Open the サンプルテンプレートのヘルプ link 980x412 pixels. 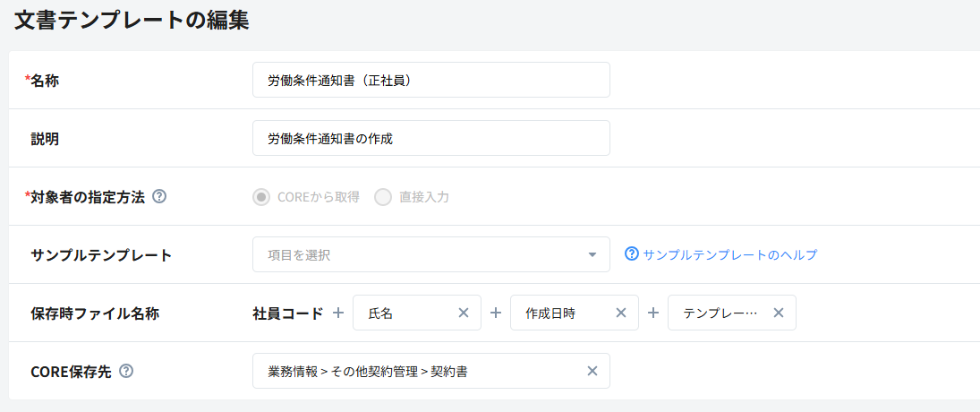point(721,254)
